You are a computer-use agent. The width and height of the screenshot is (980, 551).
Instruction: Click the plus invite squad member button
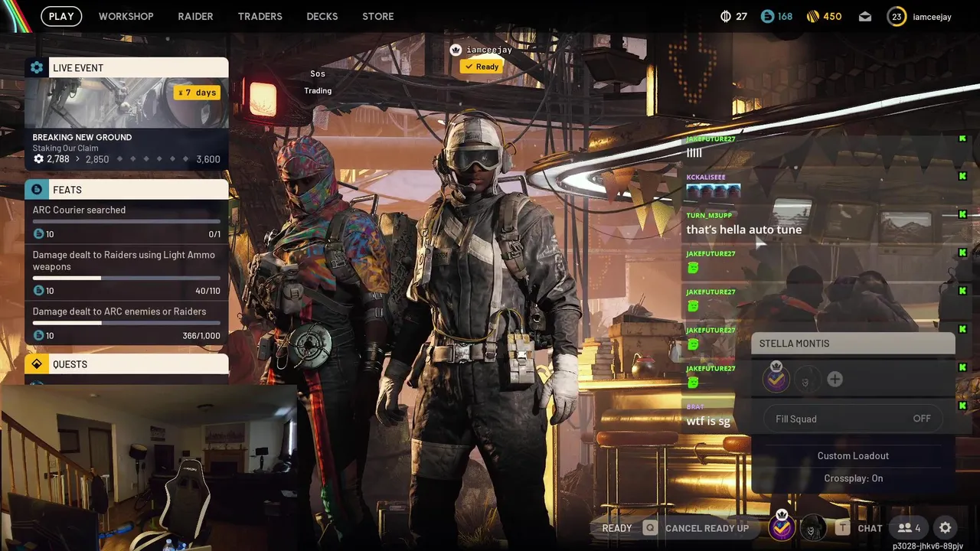835,379
